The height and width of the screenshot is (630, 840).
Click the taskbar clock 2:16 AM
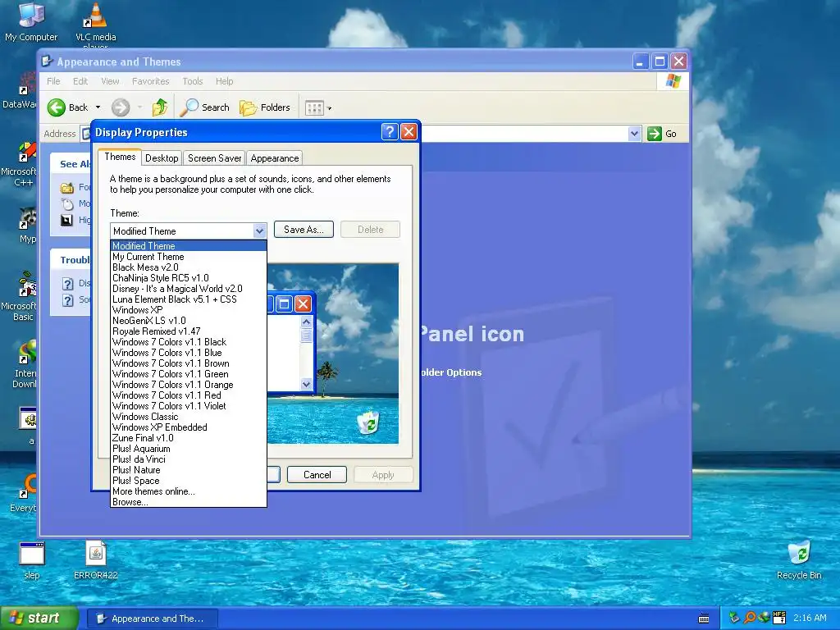tap(810, 619)
